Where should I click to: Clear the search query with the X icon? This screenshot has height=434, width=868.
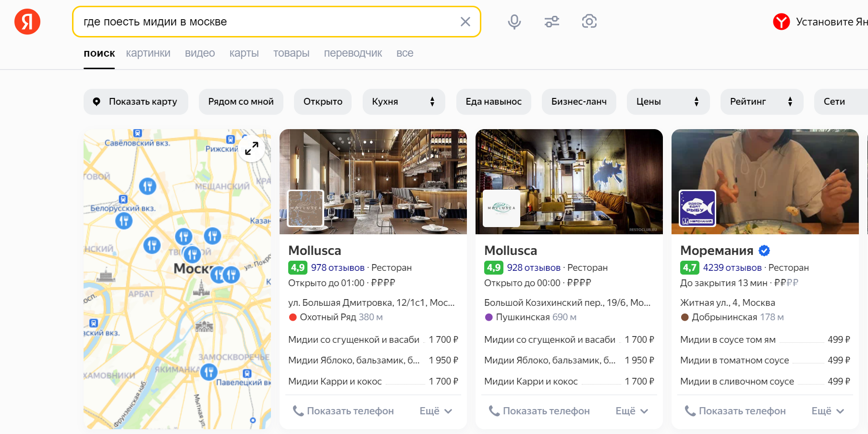(465, 22)
